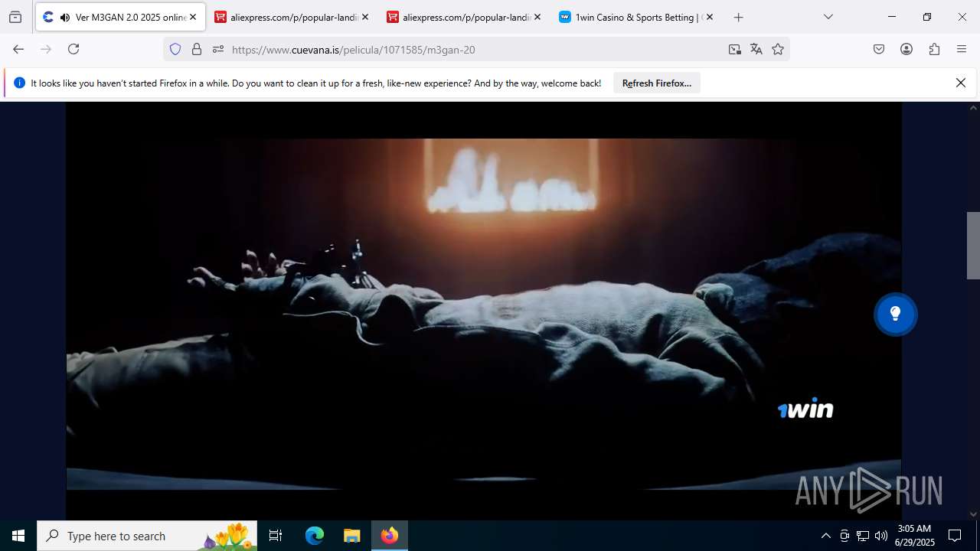980x551 pixels.
Task: Bookmark this page with star
Action: (778, 49)
